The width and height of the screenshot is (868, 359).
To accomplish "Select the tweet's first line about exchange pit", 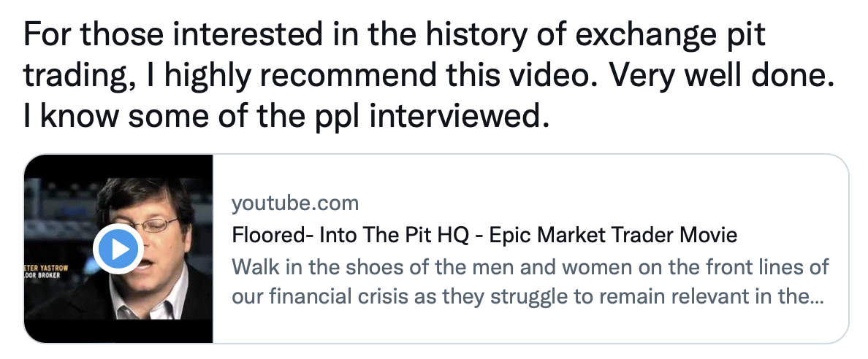I will pos(394,34).
